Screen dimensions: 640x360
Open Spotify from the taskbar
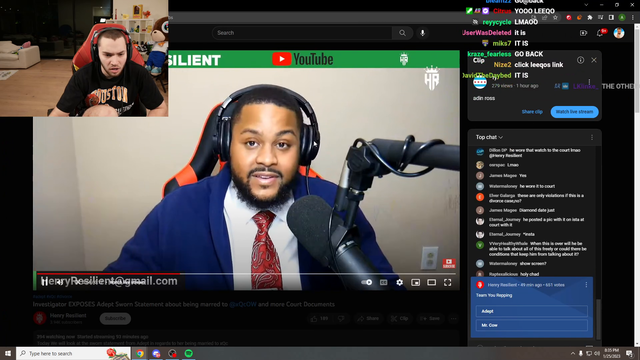[x=189, y=353]
